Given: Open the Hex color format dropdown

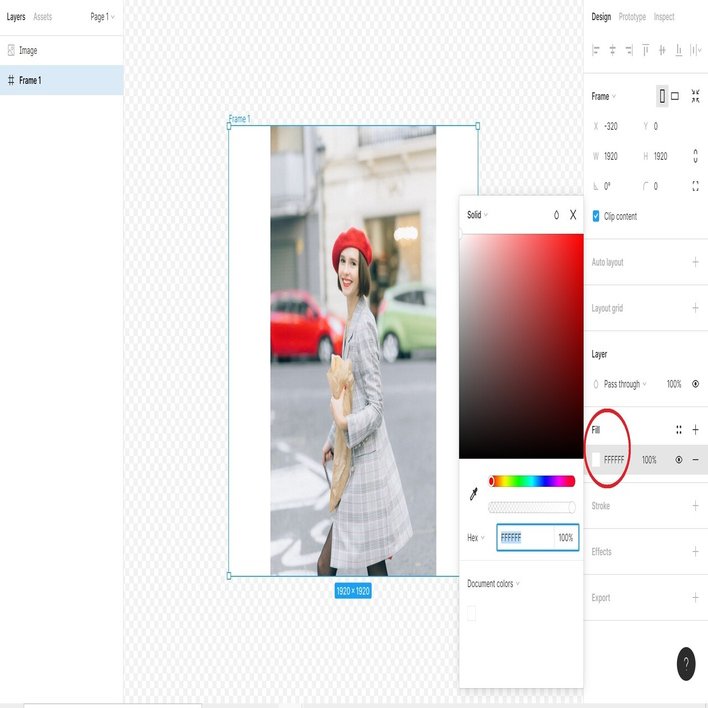Looking at the screenshot, I should pos(475,538).
